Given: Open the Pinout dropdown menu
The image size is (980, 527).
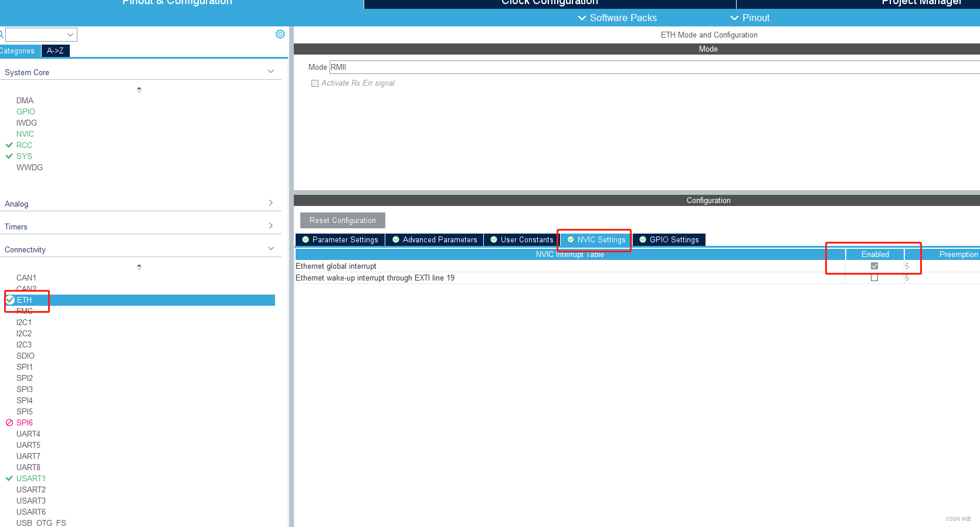Looking at the screenshot, I should tap(750, 18).
